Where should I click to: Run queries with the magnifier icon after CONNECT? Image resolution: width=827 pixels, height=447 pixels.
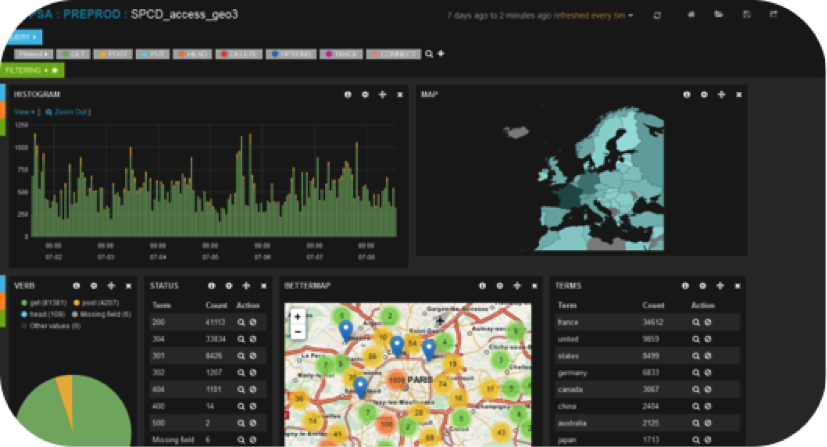[429, 54]
